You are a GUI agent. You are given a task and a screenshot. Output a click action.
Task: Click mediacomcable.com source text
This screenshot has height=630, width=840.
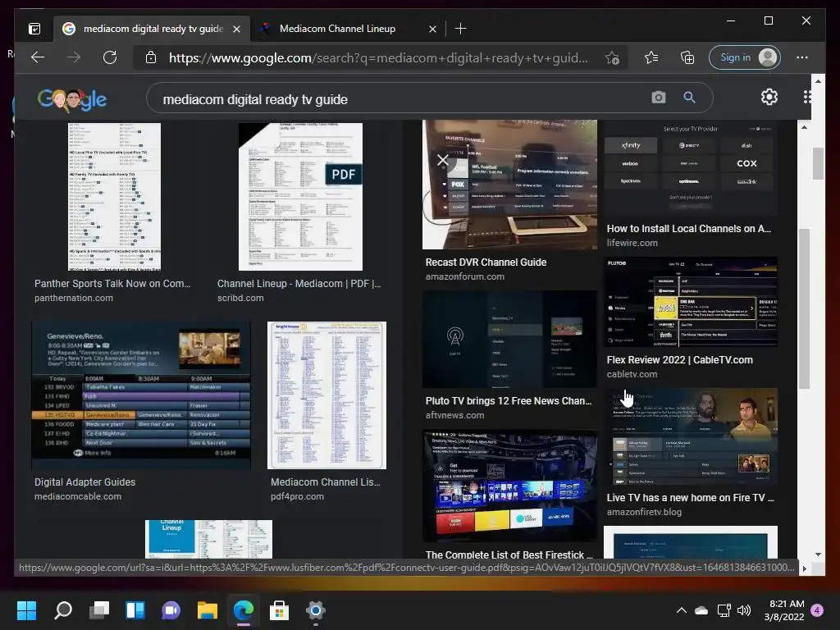[78, 496]
